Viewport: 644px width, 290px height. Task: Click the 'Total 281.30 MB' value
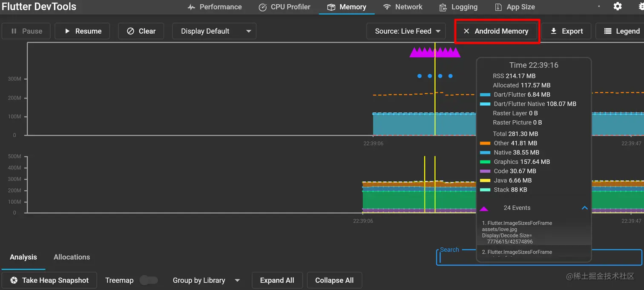515,134
